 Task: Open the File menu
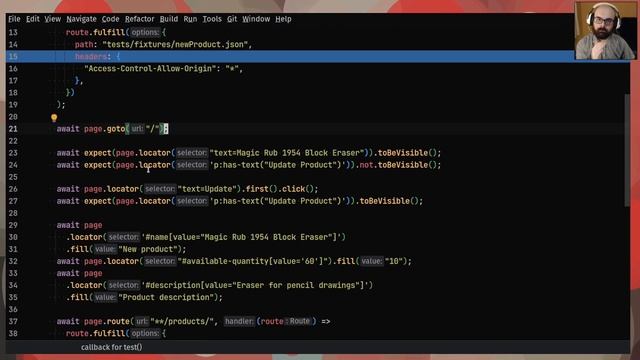click(x=14, y=19)
